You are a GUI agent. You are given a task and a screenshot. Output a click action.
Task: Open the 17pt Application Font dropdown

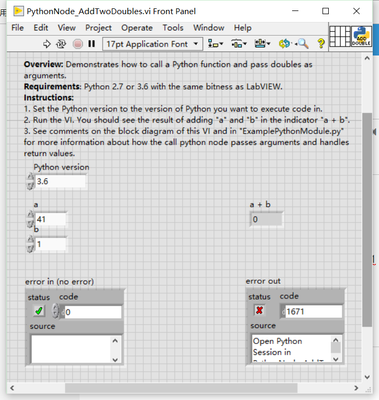pos(153,44)
